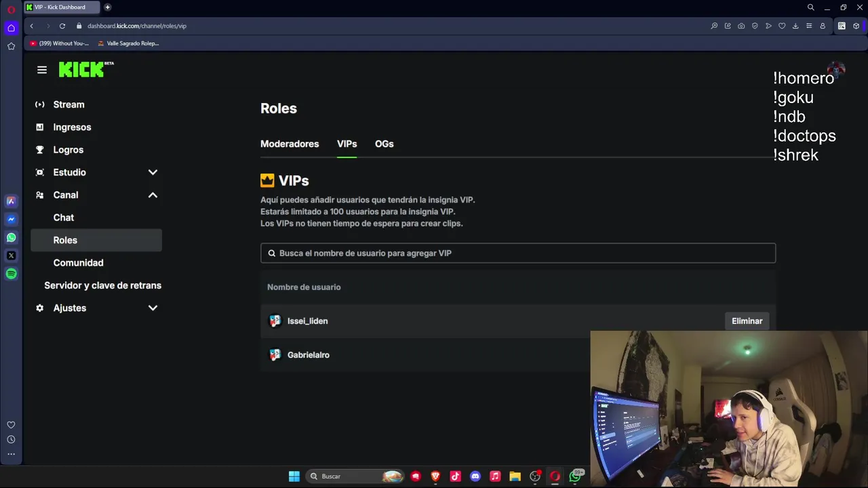Click the Issei_liden username
The height and width of the screenshot is (488, 868).
coord(307,321)
